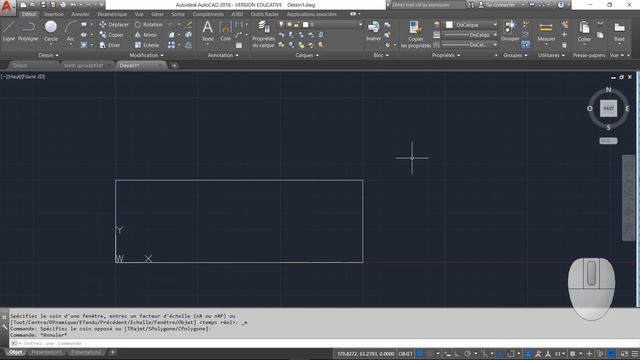Toggle the clean screen icon in status bar
The height and width of the screenshot is (360, 640).
[625, 353]
